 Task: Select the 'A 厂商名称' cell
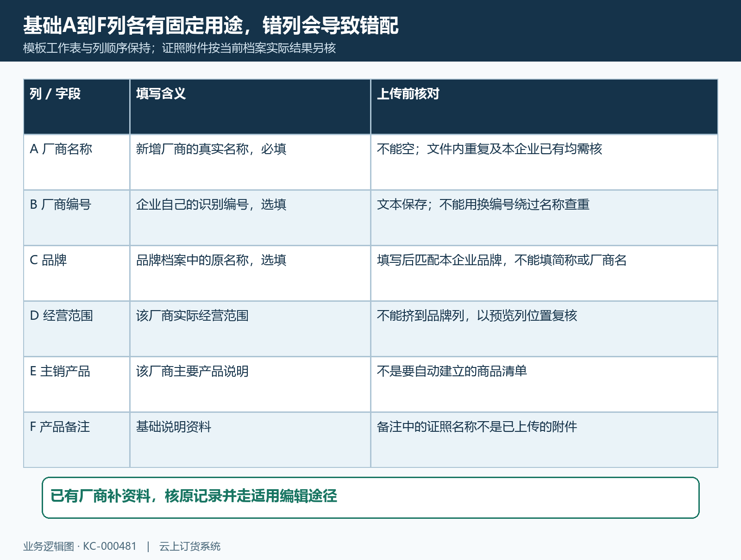77,162
